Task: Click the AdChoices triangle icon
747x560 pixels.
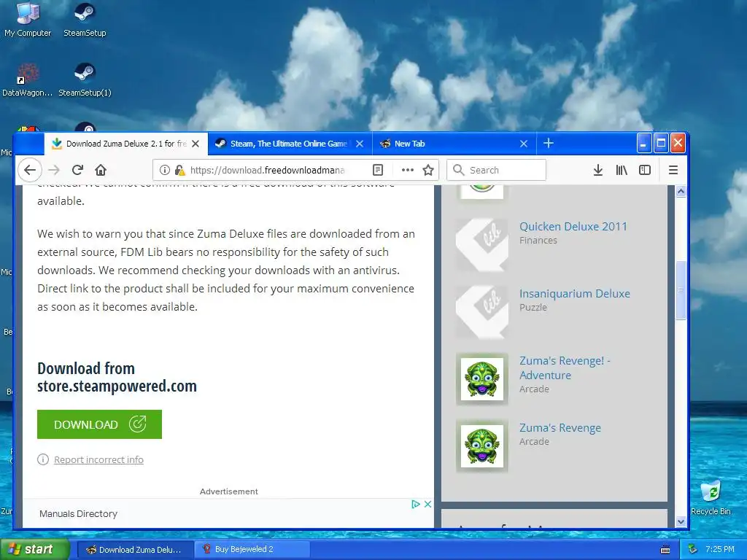Action: coord(415,504)
